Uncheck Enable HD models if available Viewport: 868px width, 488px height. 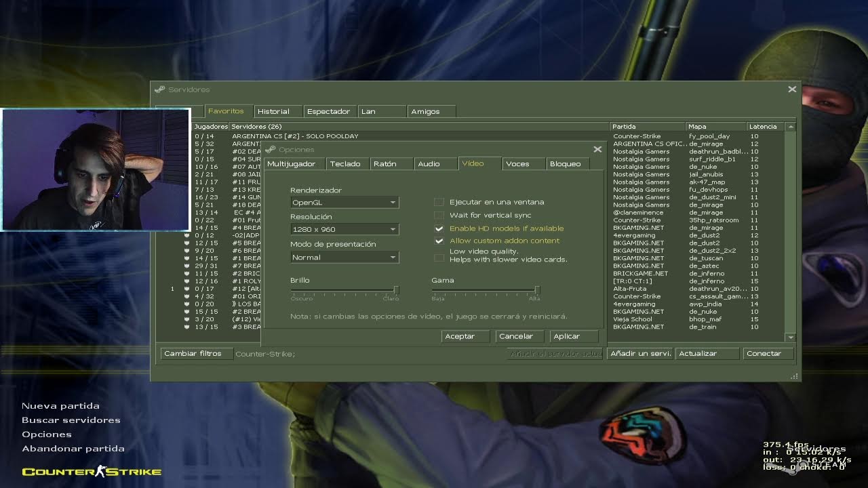439,228
